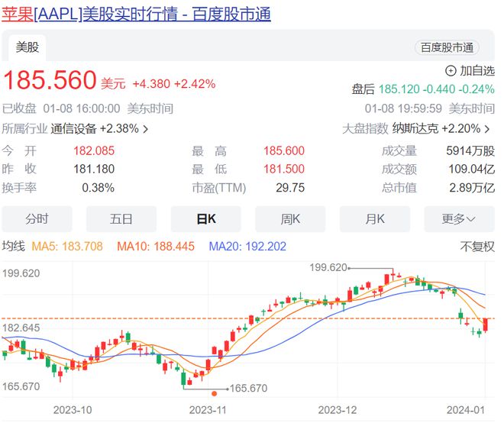The image size is (504, 423).
Task: Switch to the 月K chart tab
Action: (x=375, y=219)
